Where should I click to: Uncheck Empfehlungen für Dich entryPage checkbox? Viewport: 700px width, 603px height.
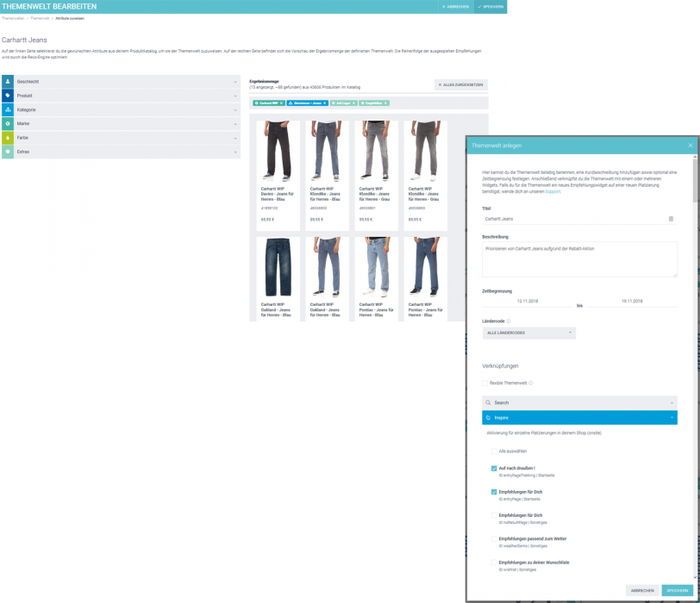(x=494, y=492)
